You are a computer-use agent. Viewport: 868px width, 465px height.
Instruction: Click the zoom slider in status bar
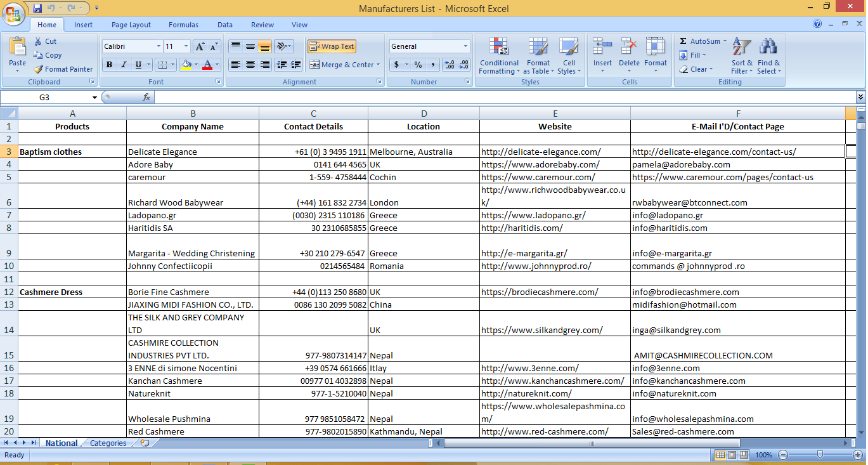(820, 455)
